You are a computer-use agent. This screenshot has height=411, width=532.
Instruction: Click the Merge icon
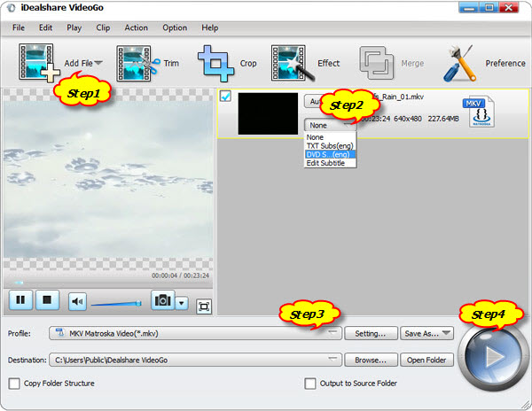click(376, 63)
